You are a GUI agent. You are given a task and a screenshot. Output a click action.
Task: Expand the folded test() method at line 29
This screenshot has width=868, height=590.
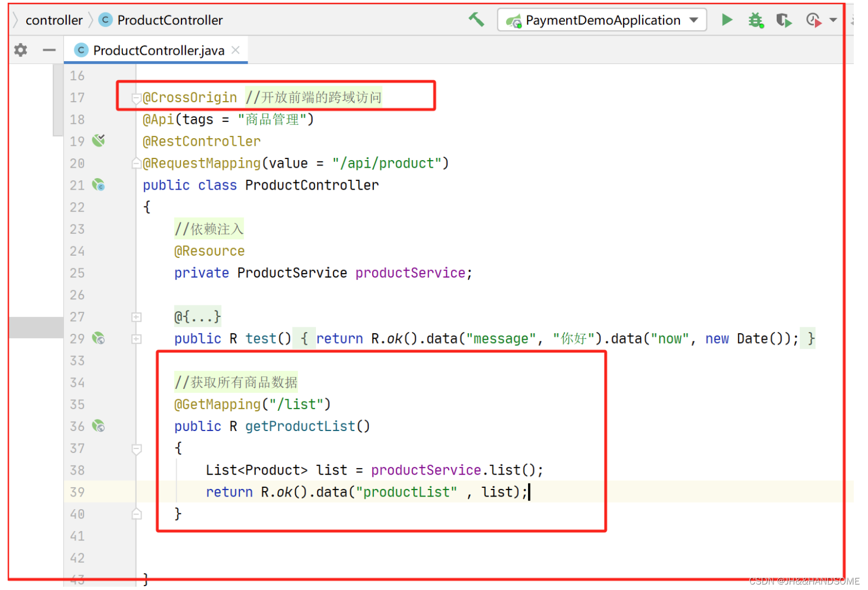point(137,339)
